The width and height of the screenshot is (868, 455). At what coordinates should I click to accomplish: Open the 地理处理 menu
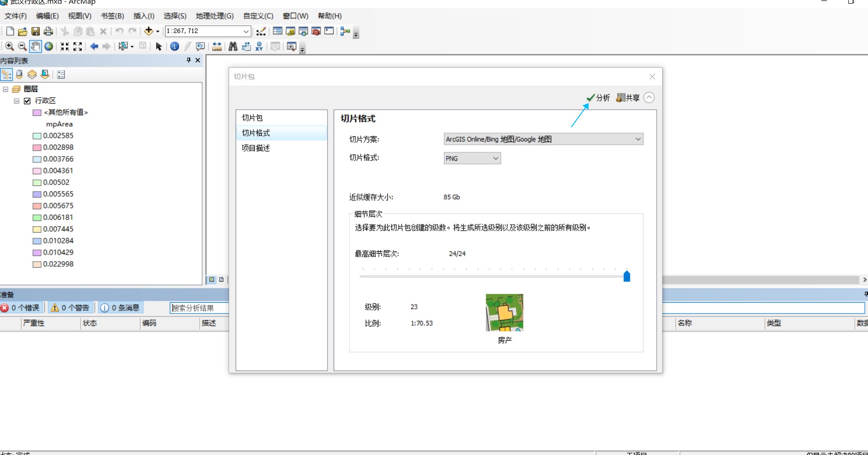(x=214, y=15)
